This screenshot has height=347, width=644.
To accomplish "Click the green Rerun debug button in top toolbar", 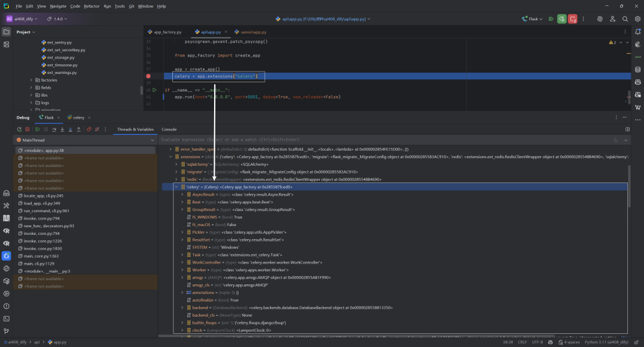I will [x=562, y=19].
